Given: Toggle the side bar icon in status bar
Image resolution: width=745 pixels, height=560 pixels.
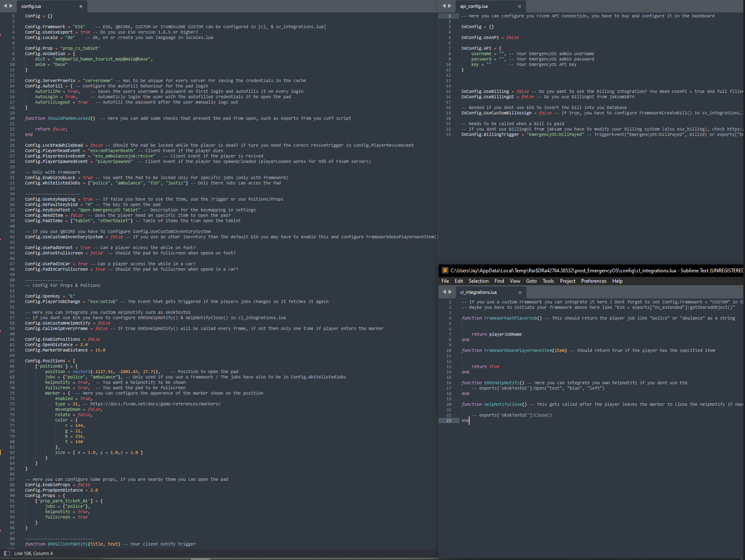Looking at the screenshot, I should point(7,553).
